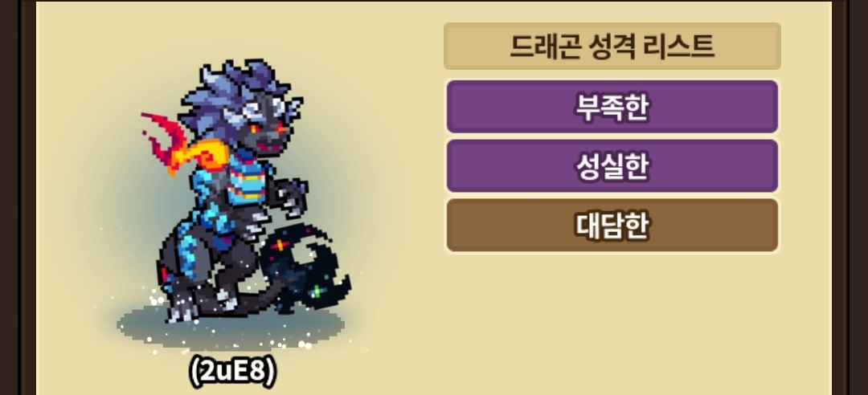Pick the brown 대담한 personality entry
Viewport: 868px width, 395px height.
(x=612, y=225)
